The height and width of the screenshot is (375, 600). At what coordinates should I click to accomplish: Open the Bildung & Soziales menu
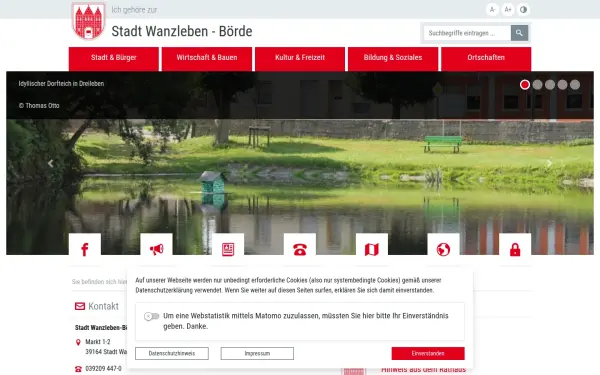pos(393,59)
